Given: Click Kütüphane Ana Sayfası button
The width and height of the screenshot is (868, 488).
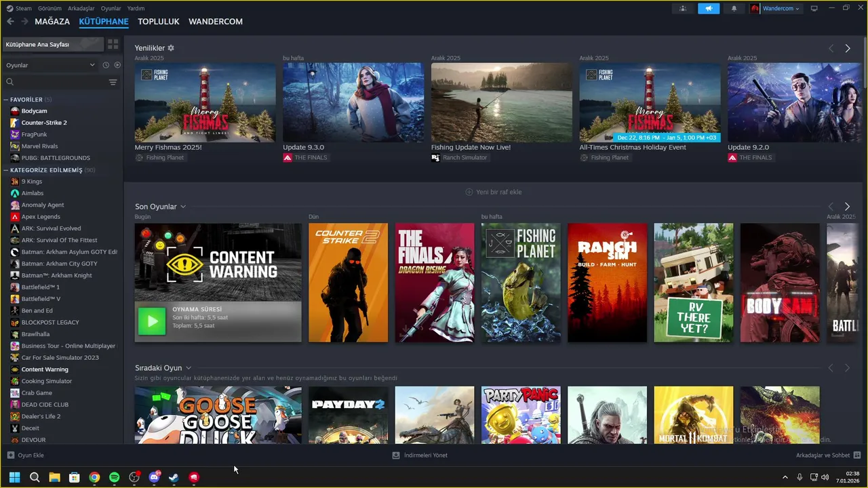Looking at the screenshot, I should pos(53,44).
